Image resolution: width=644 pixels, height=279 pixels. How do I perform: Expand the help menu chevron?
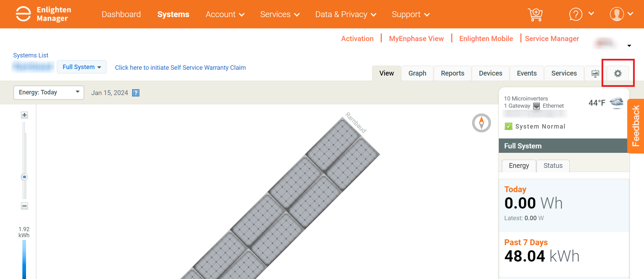[x=591, y=14]
